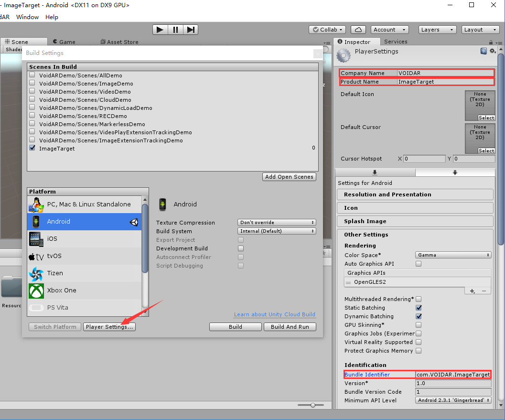Select a texture for Default Cursor

[486, 151]
